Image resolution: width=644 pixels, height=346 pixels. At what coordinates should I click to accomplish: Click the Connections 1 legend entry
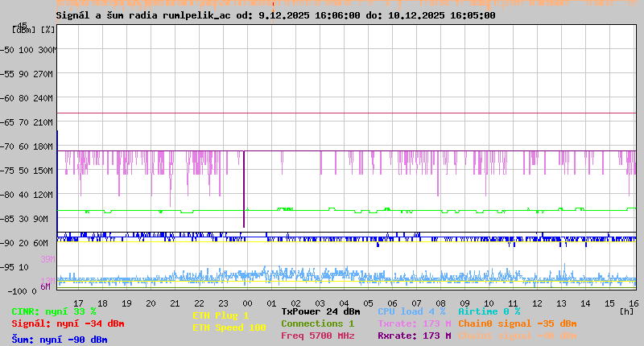[317, 323]
